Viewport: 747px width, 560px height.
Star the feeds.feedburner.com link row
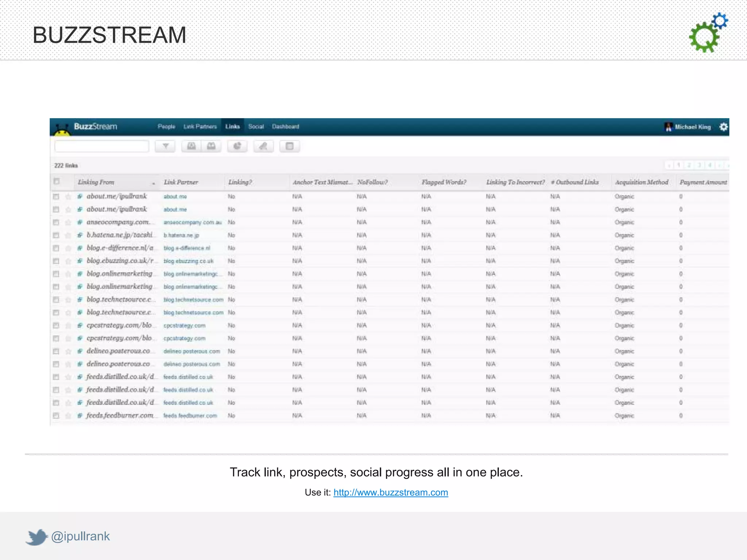(68, 416)
